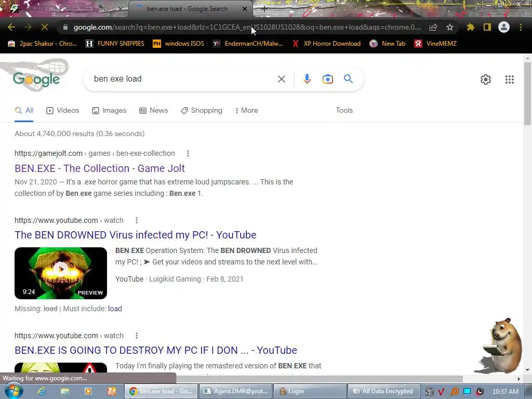Search by image with camera icon
Viewport: 532px width, 399px height.
327,79
